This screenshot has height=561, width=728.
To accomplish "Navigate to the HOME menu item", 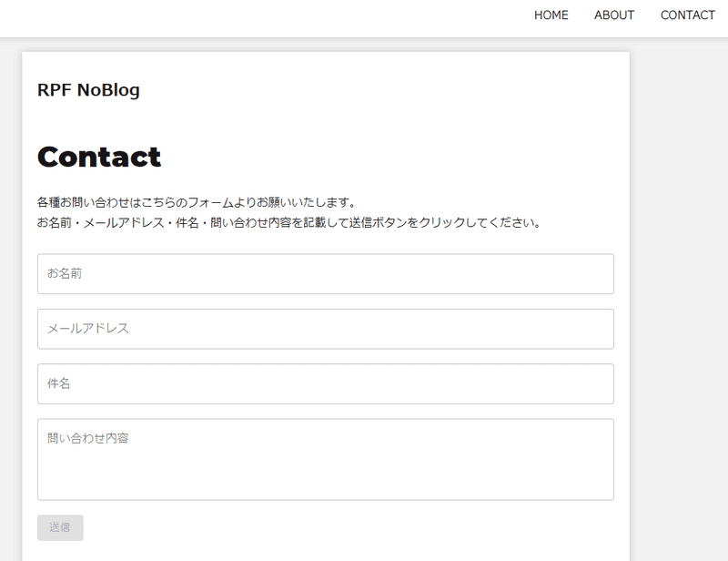I will point(551,15).
